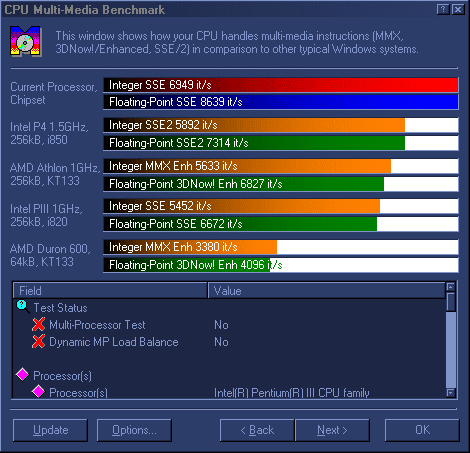Click the Field column header

coord(110,290)
